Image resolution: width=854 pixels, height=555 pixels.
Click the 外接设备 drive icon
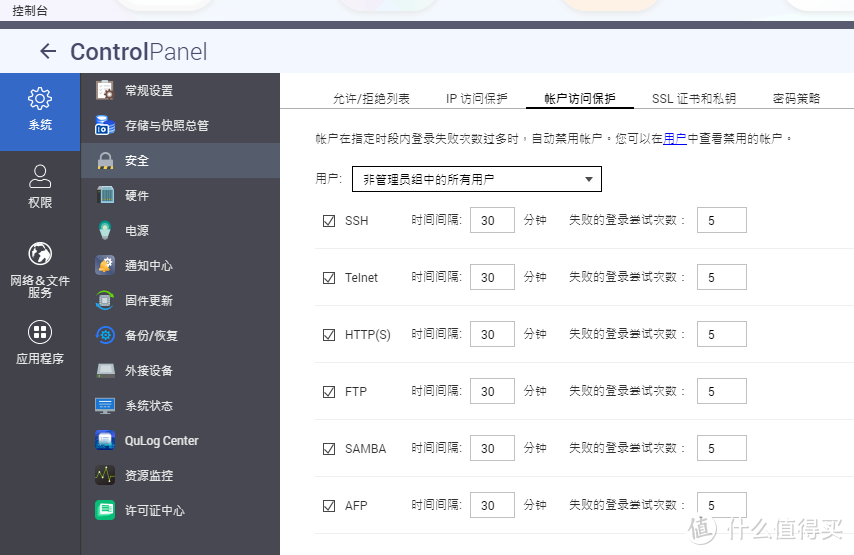point(105,370)
